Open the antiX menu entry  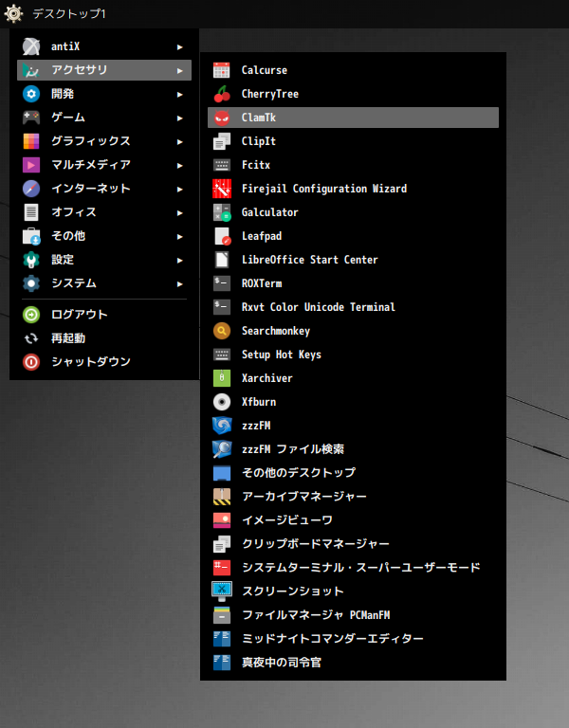pyautogui.click(x=104, y=46)
